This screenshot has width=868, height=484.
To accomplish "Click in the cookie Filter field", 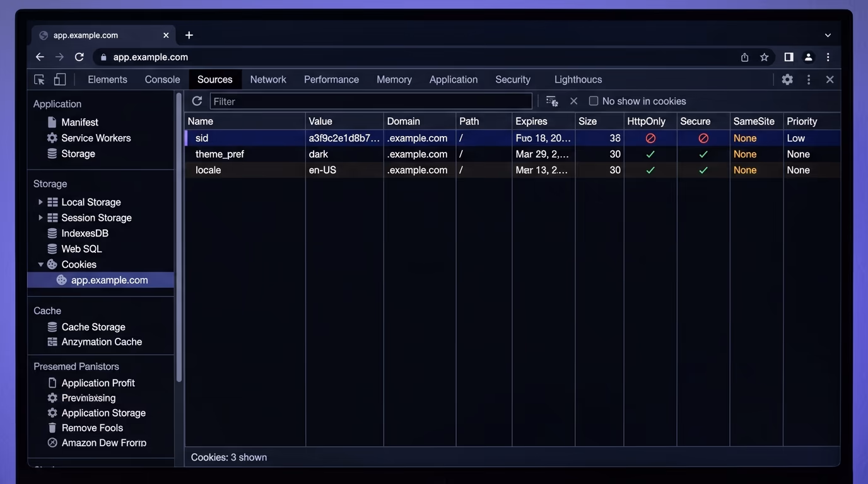I will click(371, 101).
